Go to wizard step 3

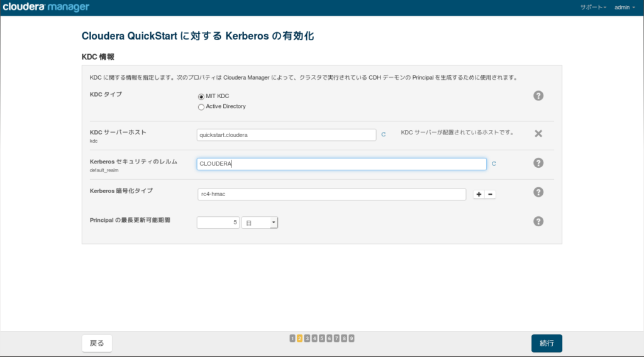307,338
